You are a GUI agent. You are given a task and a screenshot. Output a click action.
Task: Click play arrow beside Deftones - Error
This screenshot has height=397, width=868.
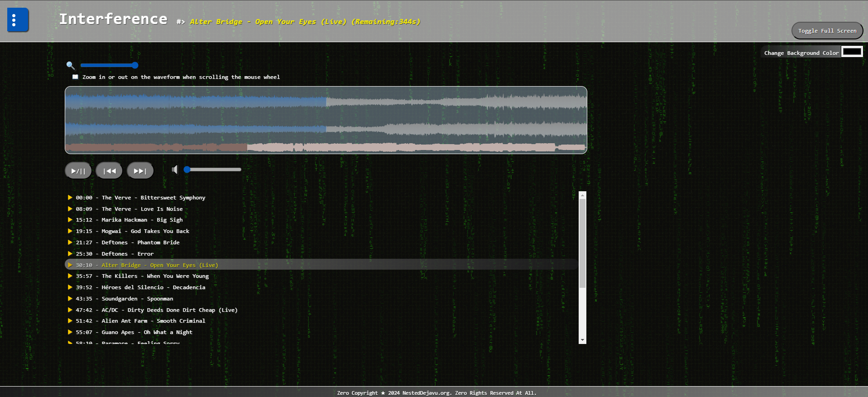(x=70, y=254)
